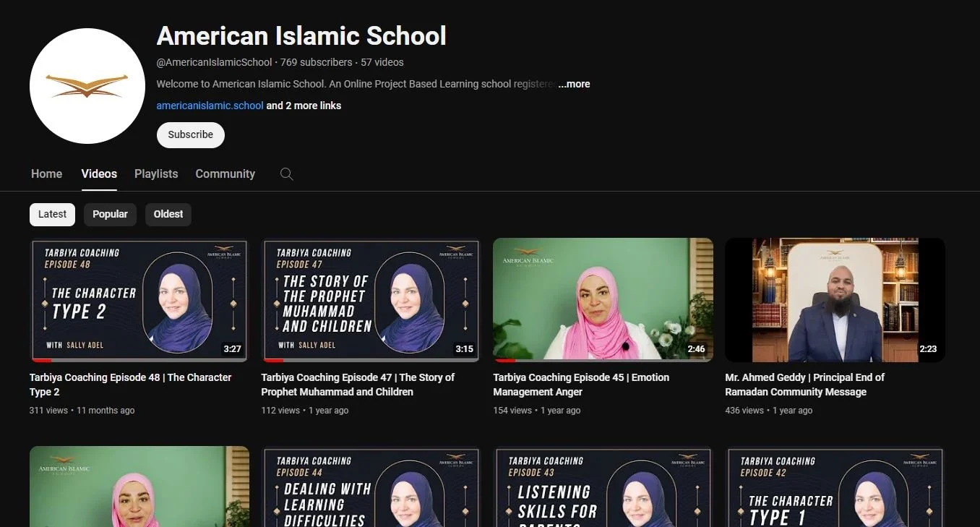The height and width of the screenshot is (527, 980).
Task: Sort videos by Oldest
Action: tap(168, 215)
